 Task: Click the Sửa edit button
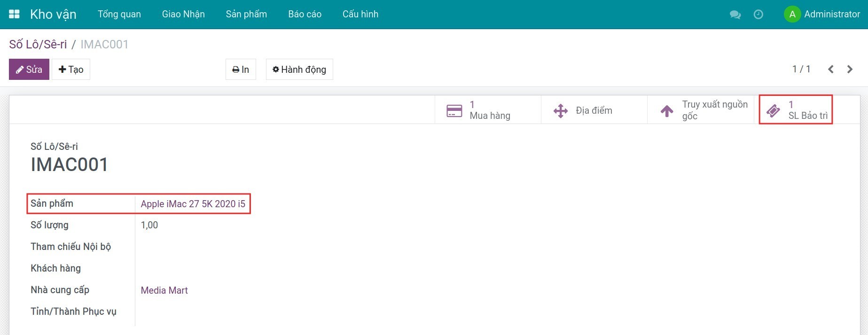click(29, 70)
